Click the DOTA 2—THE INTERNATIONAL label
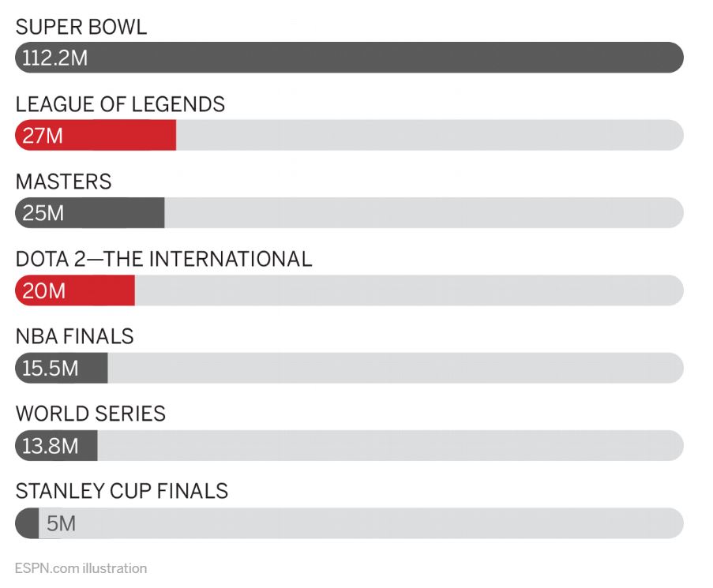The width and height of the screenshot is (713, 588). (x=163, y=259)
